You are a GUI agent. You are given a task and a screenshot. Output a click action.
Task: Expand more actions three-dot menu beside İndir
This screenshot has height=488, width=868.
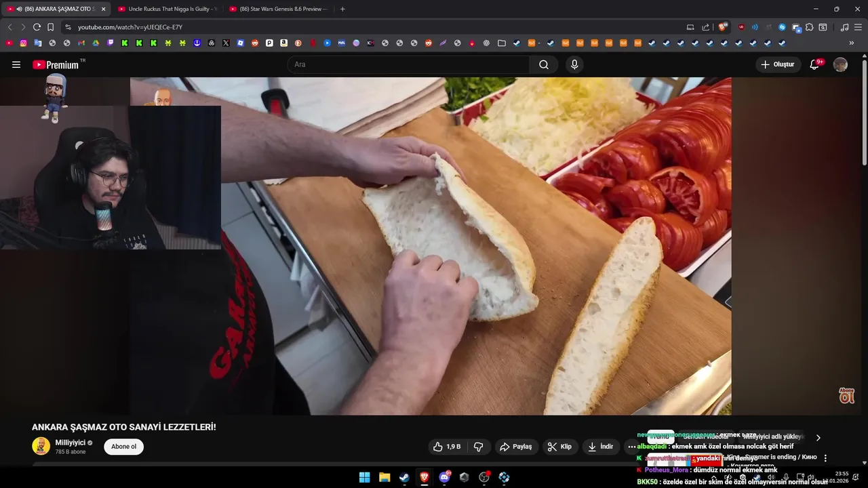632,447
